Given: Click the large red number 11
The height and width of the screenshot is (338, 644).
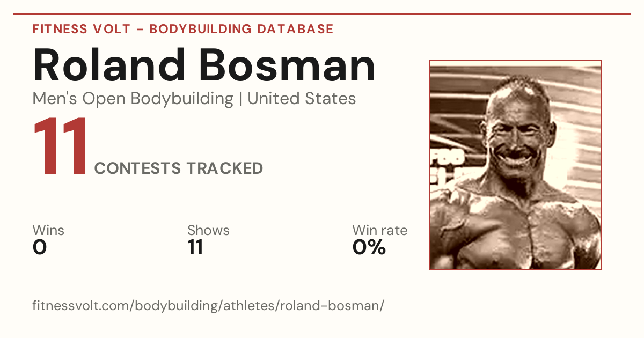Looking at the screenshot, I should (61, 146).
